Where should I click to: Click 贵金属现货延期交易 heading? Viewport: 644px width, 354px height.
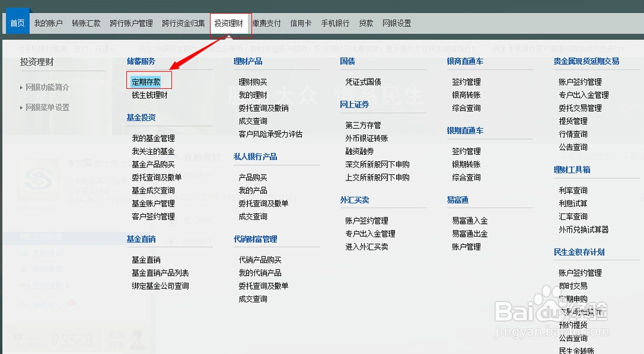pos(587,61)
